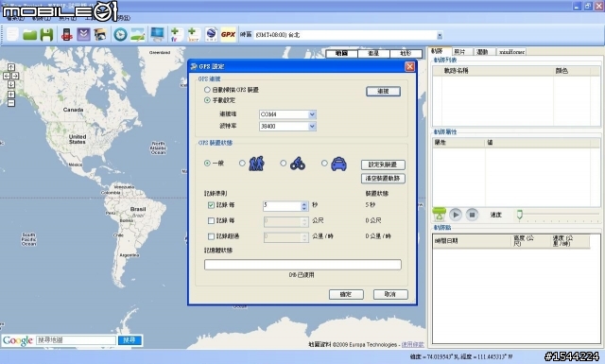The width and height of the screenshot is (605, 364).
Task: Toggle the record-every-seconds checkbox
Action: (x=211, y=205)
